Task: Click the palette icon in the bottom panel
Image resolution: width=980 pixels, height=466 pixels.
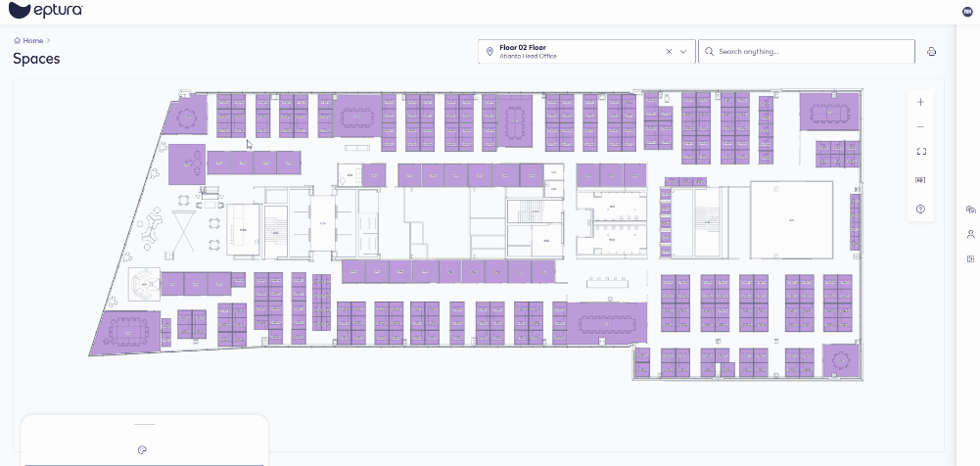Action: click(142, 450)
